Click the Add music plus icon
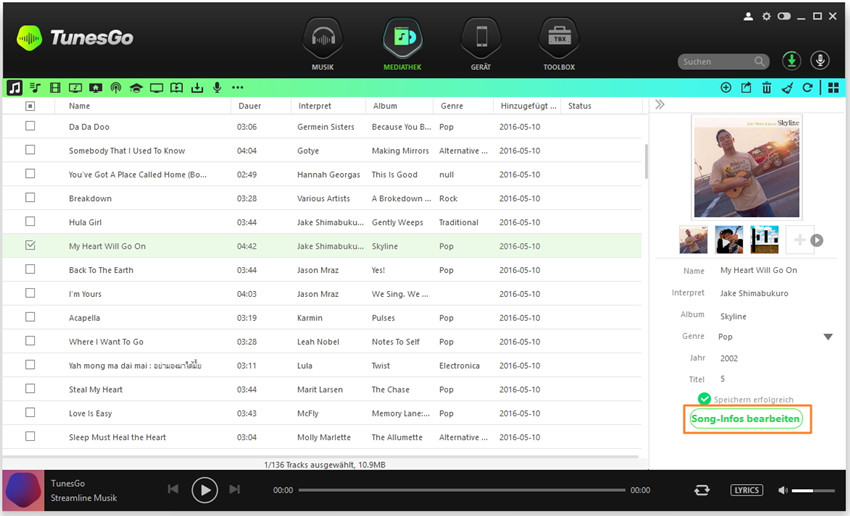 pyautogui.click(x=725, y=87)
